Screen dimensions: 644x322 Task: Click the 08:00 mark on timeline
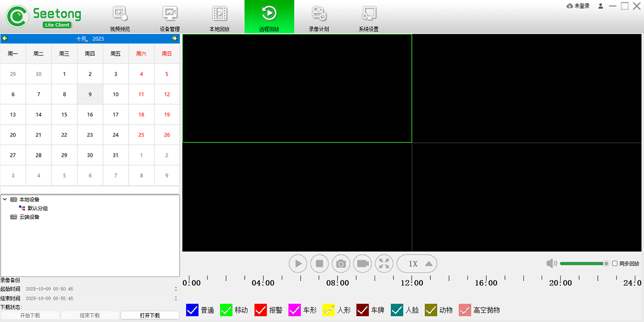tap(338, 283)
